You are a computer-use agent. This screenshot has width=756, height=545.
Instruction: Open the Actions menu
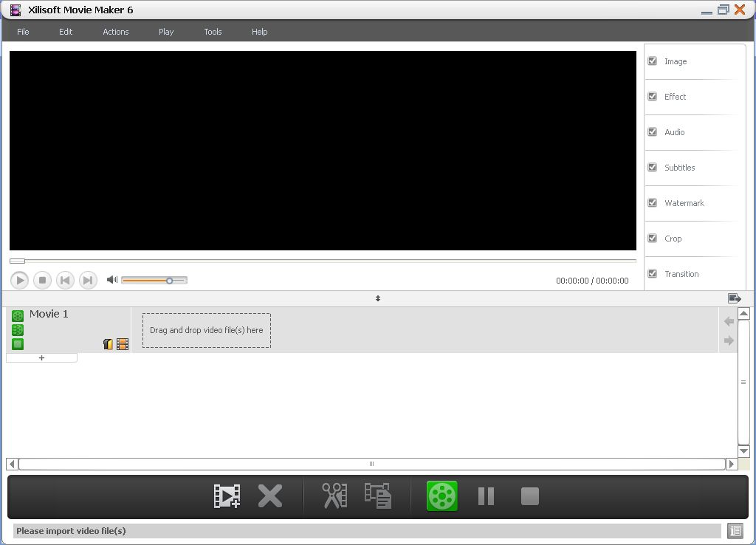pos(115,32)
